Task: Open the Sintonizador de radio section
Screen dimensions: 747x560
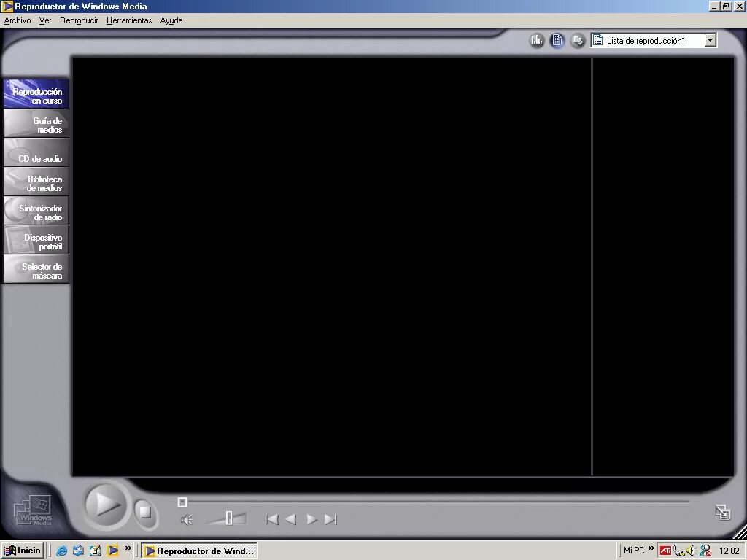Action: click(x=36, y=211)
